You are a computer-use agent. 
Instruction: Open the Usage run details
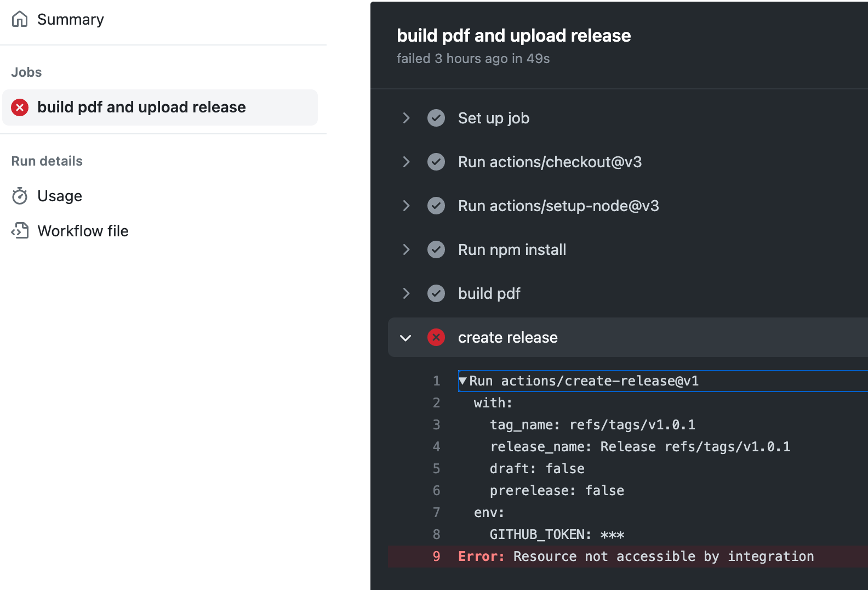click(x=60, y=196)
